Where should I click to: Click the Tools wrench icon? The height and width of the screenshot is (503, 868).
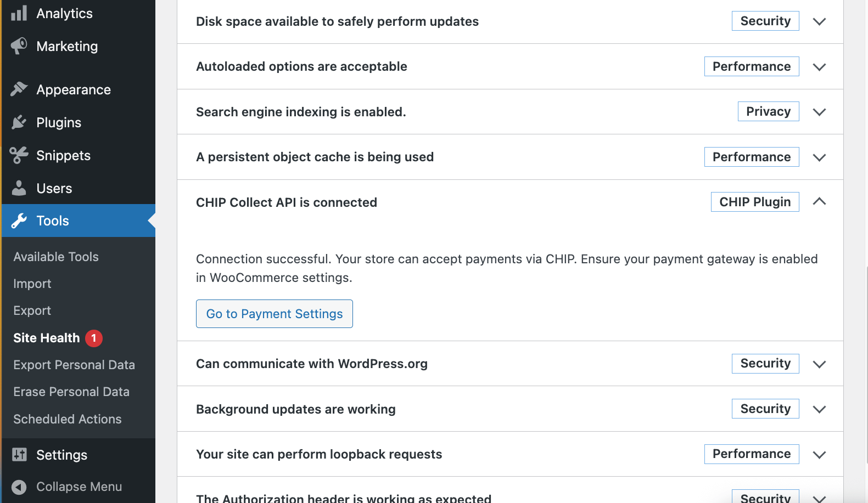point(19,221)
